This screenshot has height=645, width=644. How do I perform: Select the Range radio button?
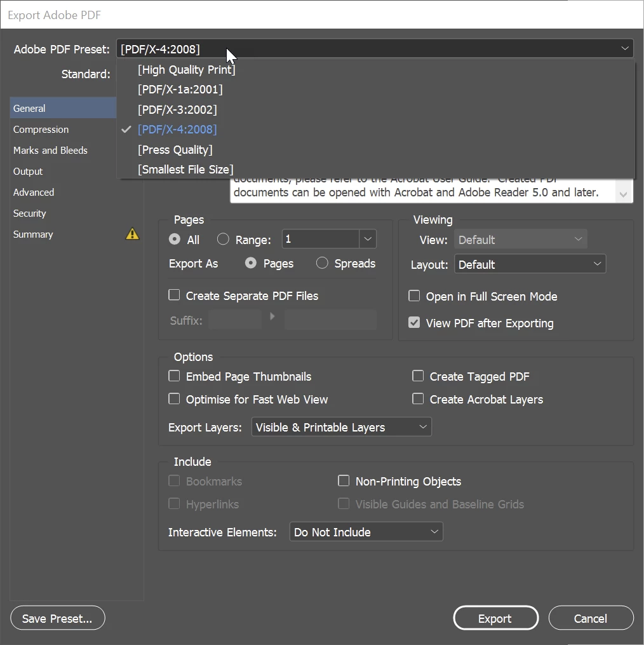coord(223,239)
